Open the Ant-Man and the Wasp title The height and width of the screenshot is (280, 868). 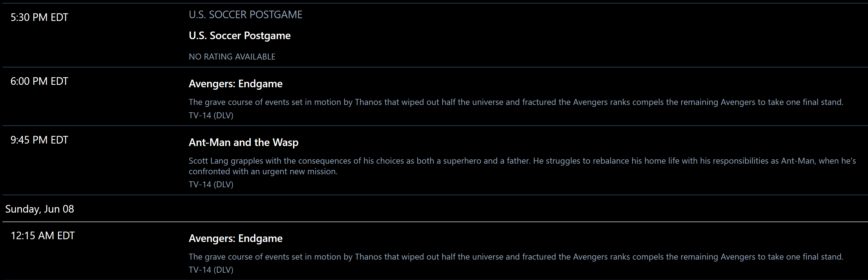click(243, 142)
